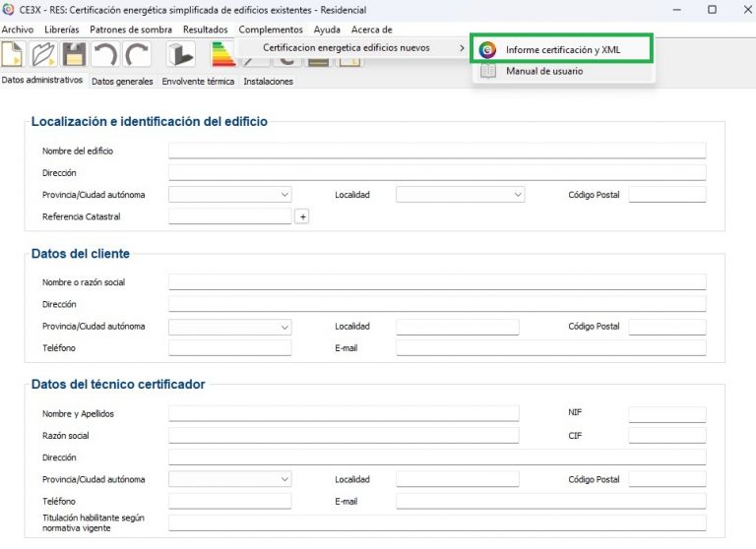This screenshot has width=756, height=549.
Task: Open Manual de usuario menu entry
Action: (x=544, y=72)
